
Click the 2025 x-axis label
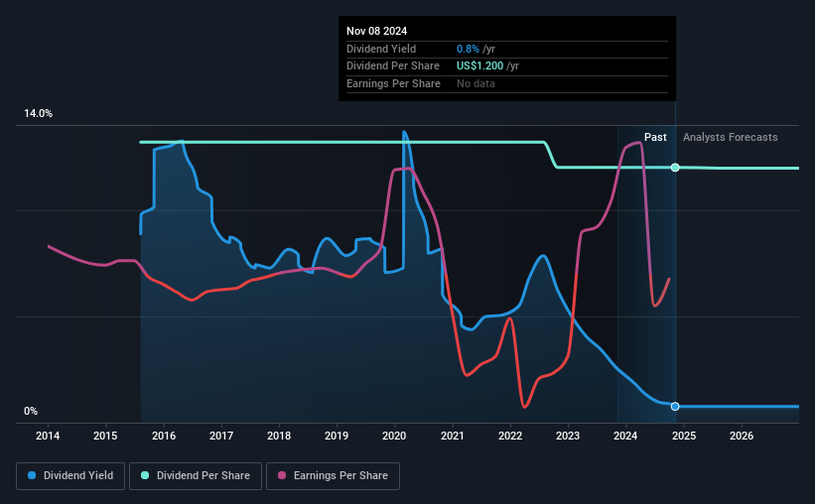point(684,436)
